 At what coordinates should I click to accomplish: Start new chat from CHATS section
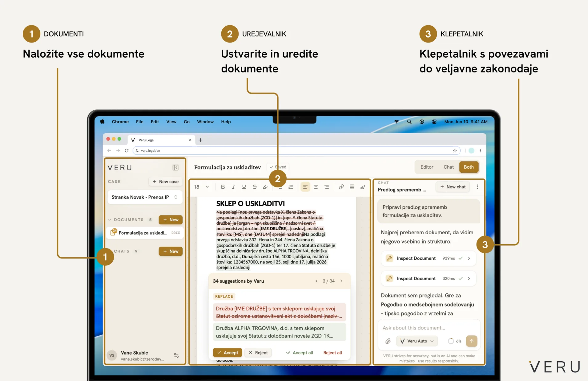(x=171, y=251)
